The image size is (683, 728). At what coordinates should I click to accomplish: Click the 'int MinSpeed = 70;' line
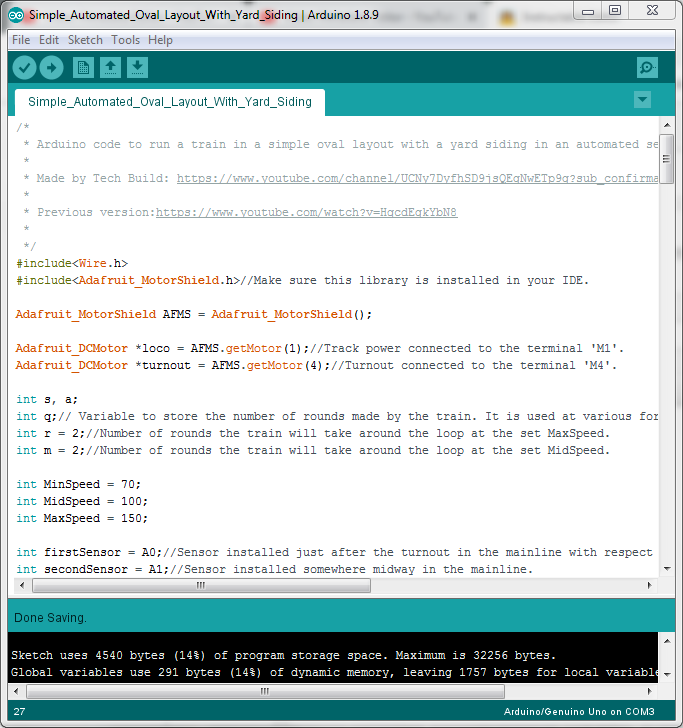pyautogui.click(x=78, y=484)
